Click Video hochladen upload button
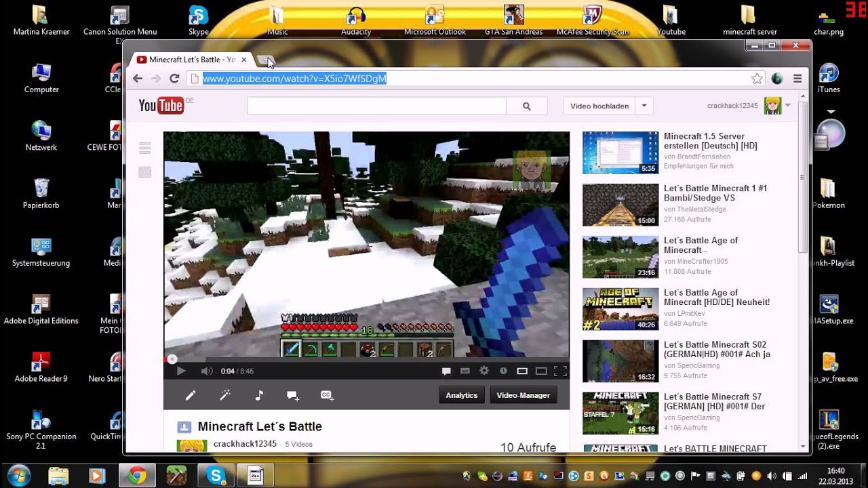The image size is (868, 488). 599,106
